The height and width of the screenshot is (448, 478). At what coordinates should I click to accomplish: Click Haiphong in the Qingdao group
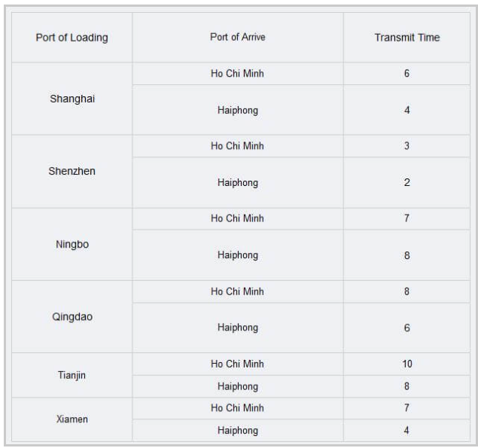click(x=237, y=328)
